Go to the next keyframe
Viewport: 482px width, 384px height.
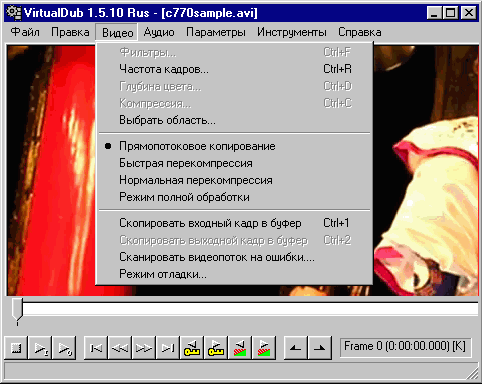pos(216,348)
